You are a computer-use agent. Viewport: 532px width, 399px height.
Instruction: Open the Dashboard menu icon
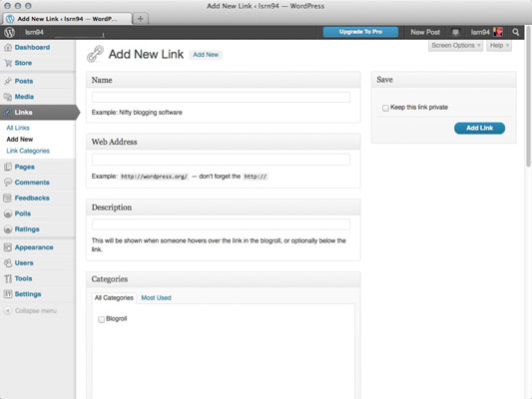(7, 48)
